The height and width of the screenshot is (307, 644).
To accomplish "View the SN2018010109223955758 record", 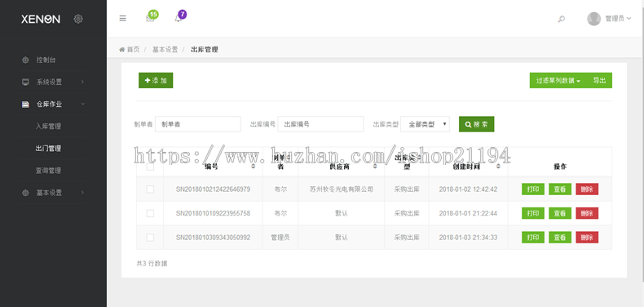I will [560, 213].
